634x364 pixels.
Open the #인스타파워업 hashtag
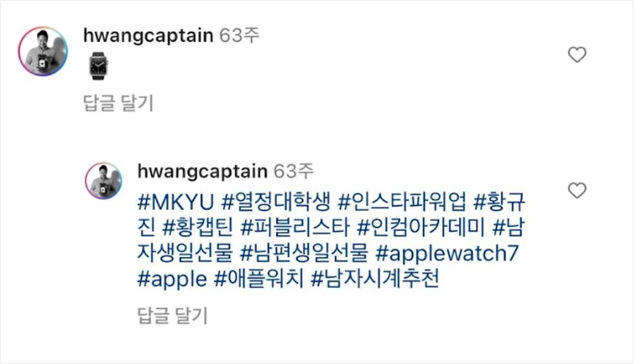point(403,202)
